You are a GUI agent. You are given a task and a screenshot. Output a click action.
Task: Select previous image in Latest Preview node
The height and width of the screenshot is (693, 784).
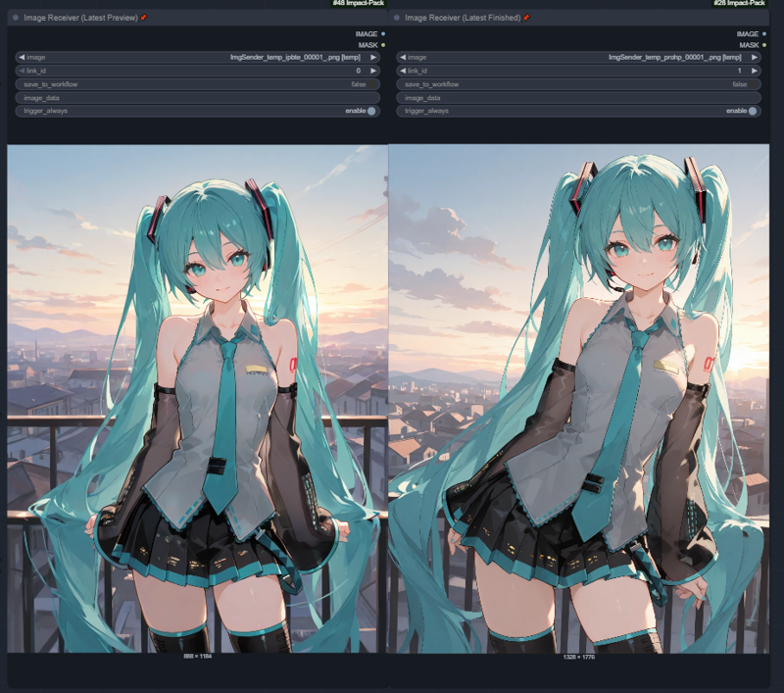[22, 57]
